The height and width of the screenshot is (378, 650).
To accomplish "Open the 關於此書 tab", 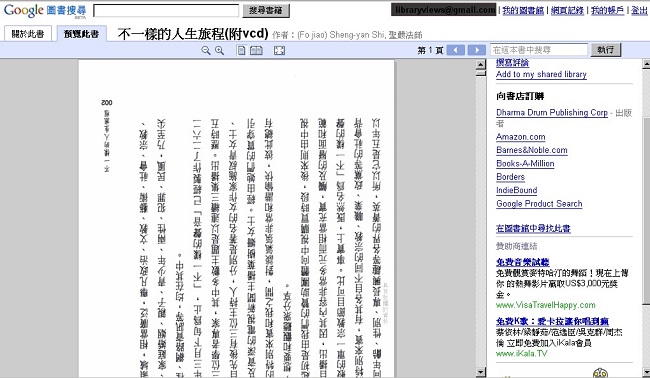I will click(x=28, y=34).
